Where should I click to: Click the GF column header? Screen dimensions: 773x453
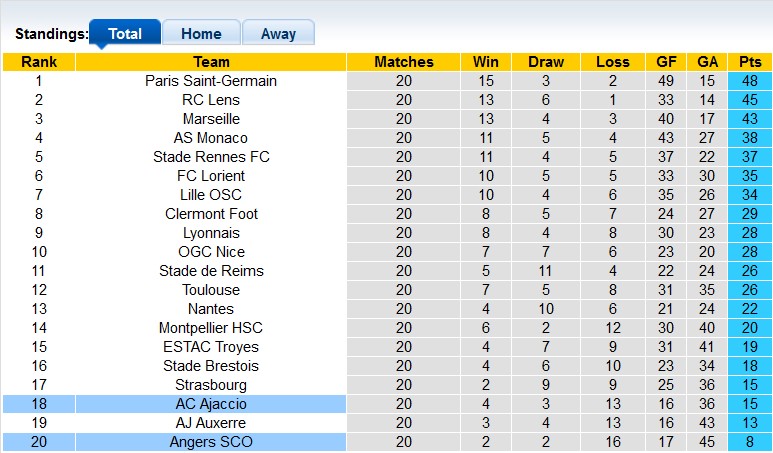click(x=667, y=62)
